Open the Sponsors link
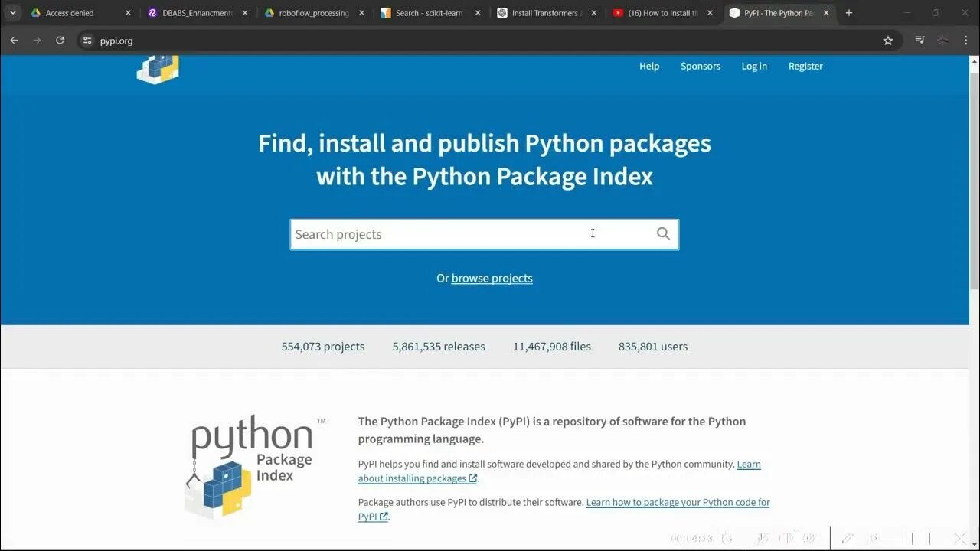 (x=701, y=67)
